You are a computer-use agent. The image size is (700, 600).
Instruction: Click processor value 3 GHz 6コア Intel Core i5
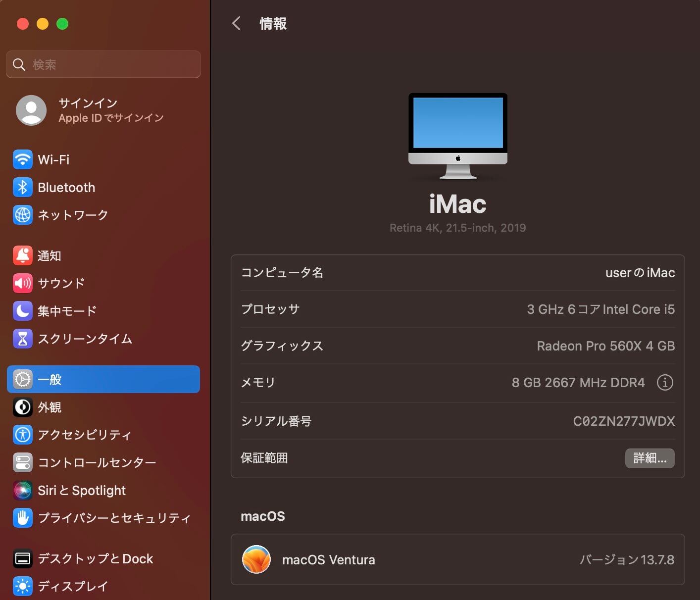(x=601, y=309)
